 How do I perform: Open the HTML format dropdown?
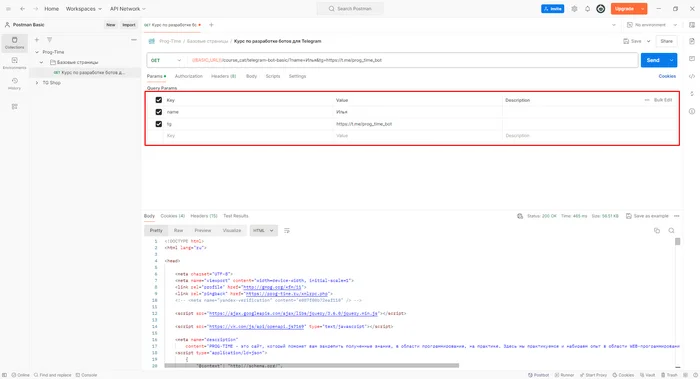263,231
